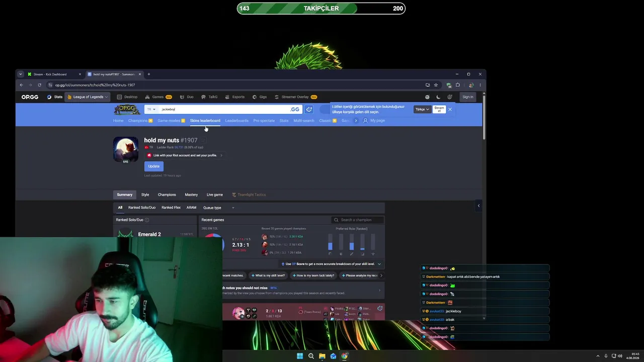Go to the Duo finder page
644x362 pixels.
pyautogui.click(x=187, y=97)
